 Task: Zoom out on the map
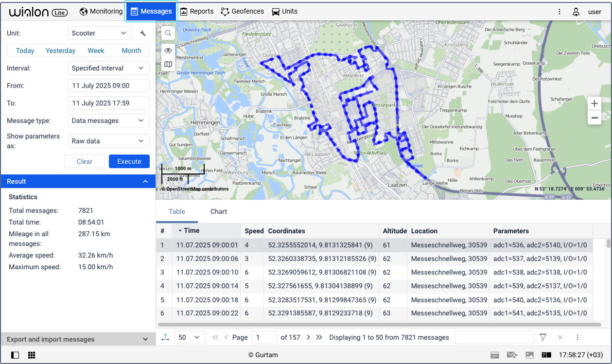pos(594,118)
